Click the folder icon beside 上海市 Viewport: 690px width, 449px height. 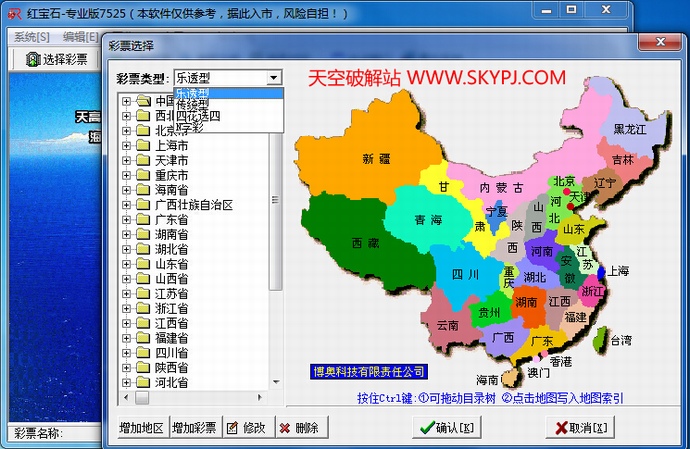[x=143, y=146]
